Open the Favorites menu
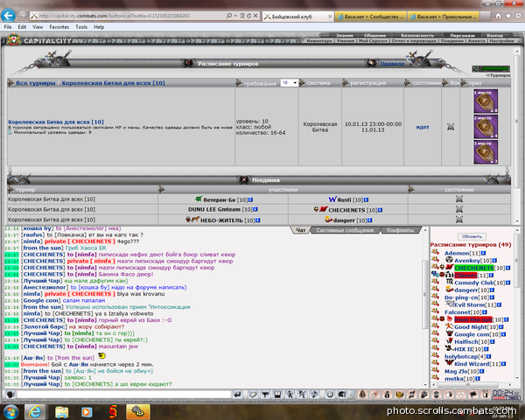 (59, 27)
